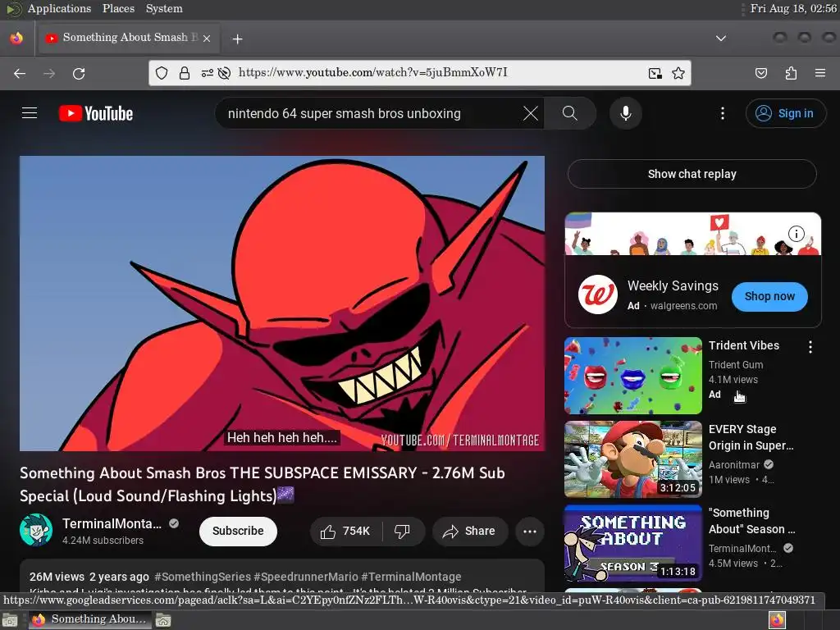Open the Places menu
Viewport: 840px width, 630px height.
[118, 8]
